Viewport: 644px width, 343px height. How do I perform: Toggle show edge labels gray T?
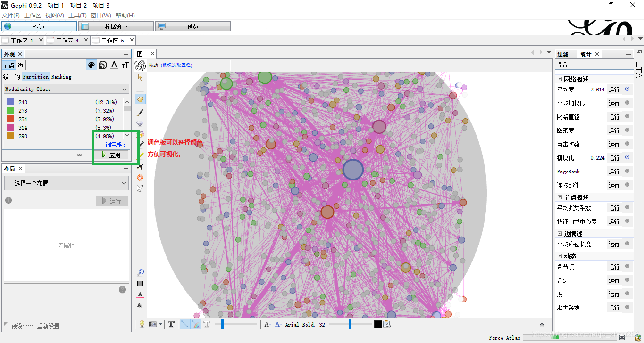click(x=207, y=324)
